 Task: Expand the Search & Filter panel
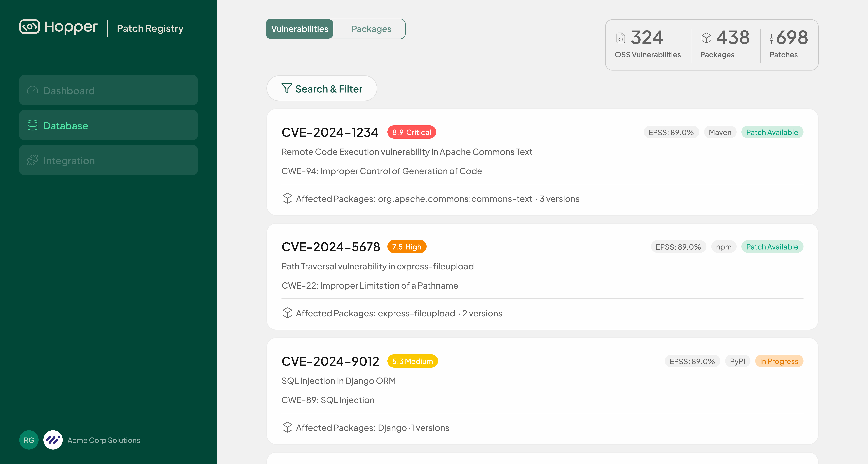coord(322,89)
